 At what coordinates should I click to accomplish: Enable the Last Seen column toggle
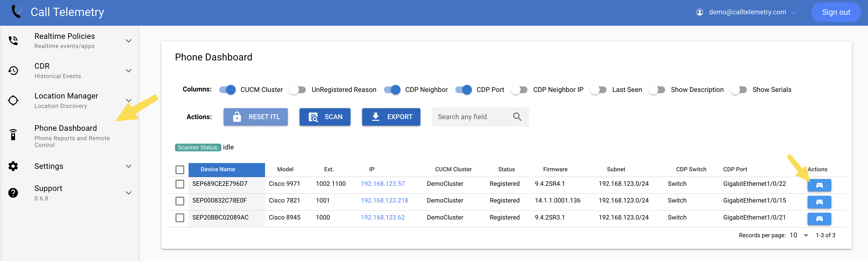[x=598, y=90]
